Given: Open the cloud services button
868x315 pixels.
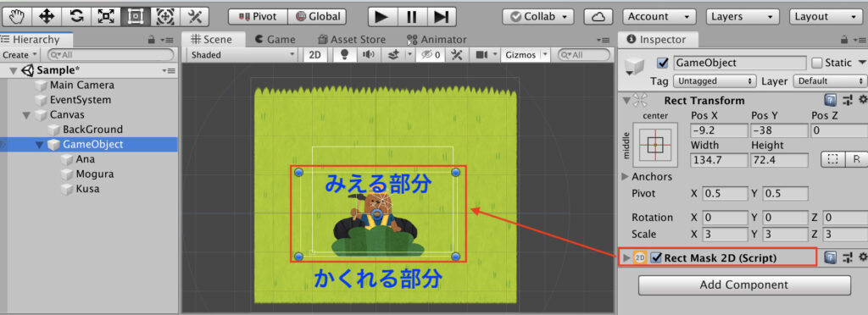Looking at the screenshot, I should (598, 17).
